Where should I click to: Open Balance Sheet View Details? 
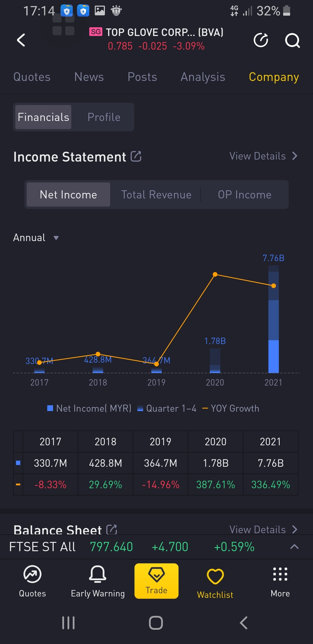click(263, 529)
